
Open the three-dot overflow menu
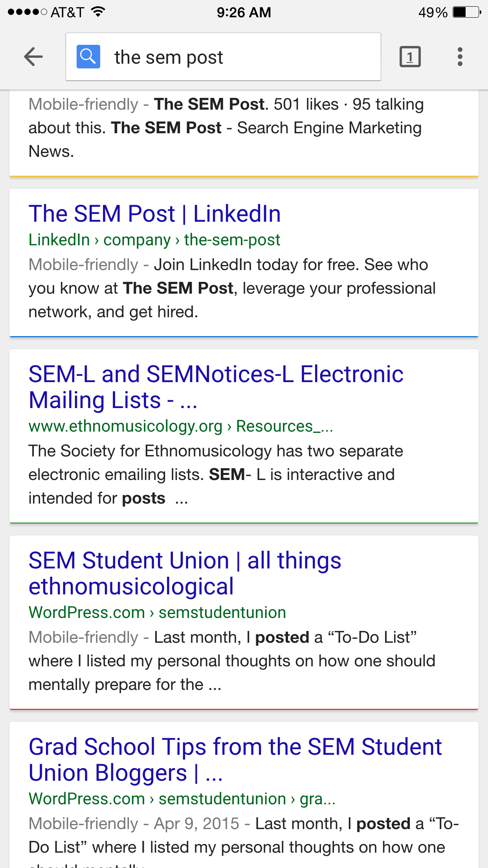point(460,57)
